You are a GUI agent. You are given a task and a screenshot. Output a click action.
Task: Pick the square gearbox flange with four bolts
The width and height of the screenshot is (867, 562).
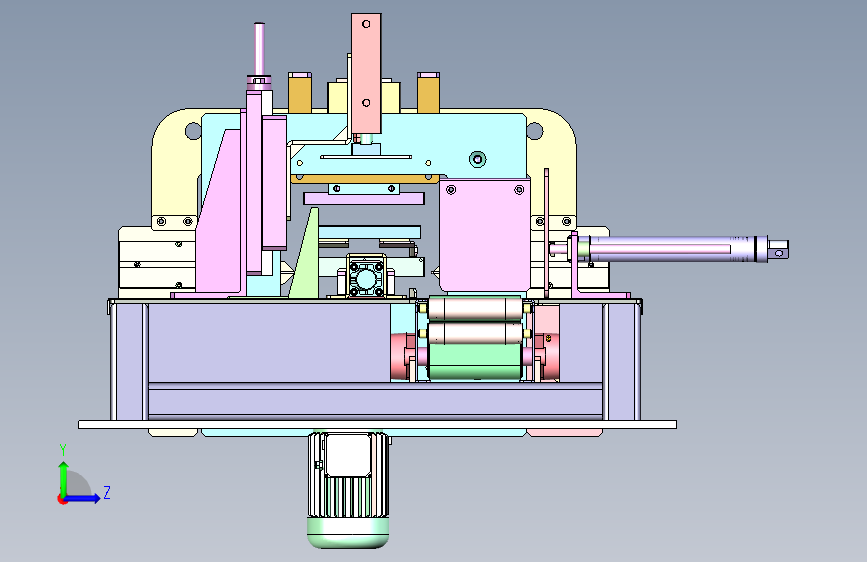pos(365,278)
